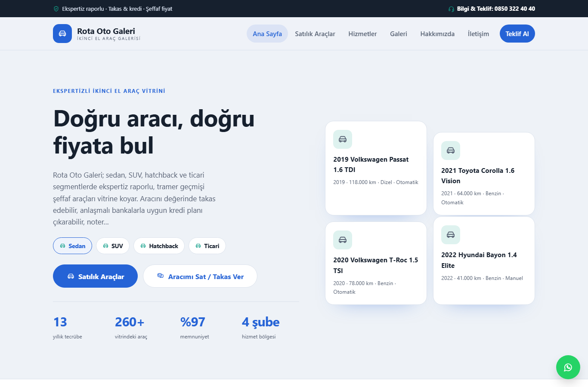Open the 2021 Toyota Corolla 1.6 Vision card
588x387 pixels.
pyautogui.click(x=484, y=174)
